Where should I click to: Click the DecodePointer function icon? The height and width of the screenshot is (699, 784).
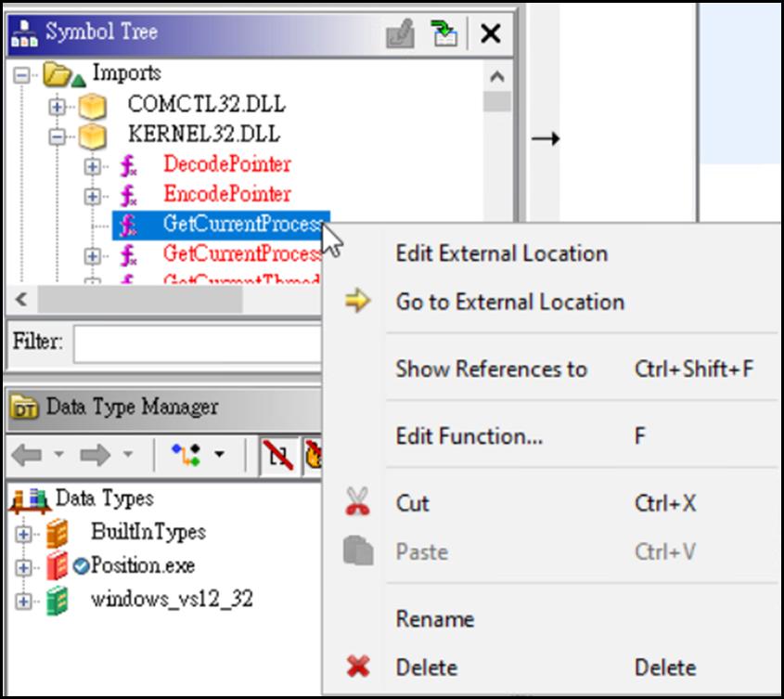(x=128, y=165)
